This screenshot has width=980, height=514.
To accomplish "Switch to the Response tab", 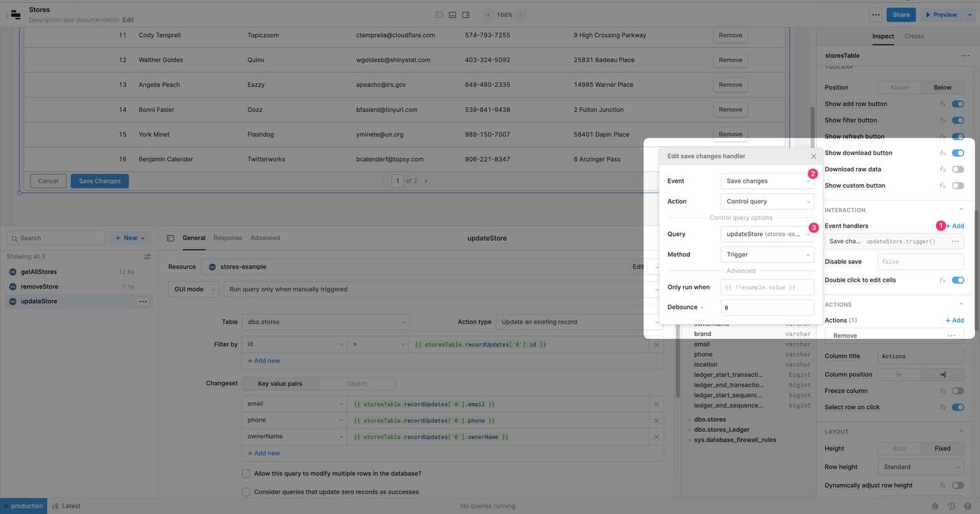I will pos(227,238).
